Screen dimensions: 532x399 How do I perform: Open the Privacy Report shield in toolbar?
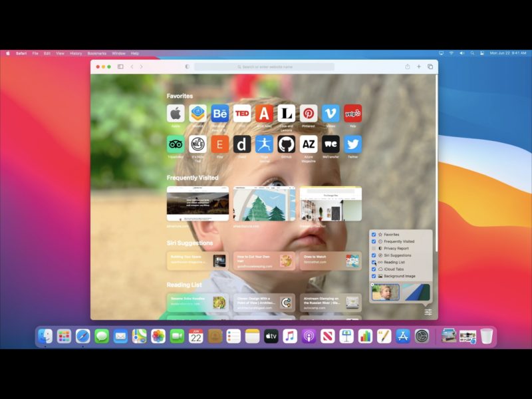(187, 67)
